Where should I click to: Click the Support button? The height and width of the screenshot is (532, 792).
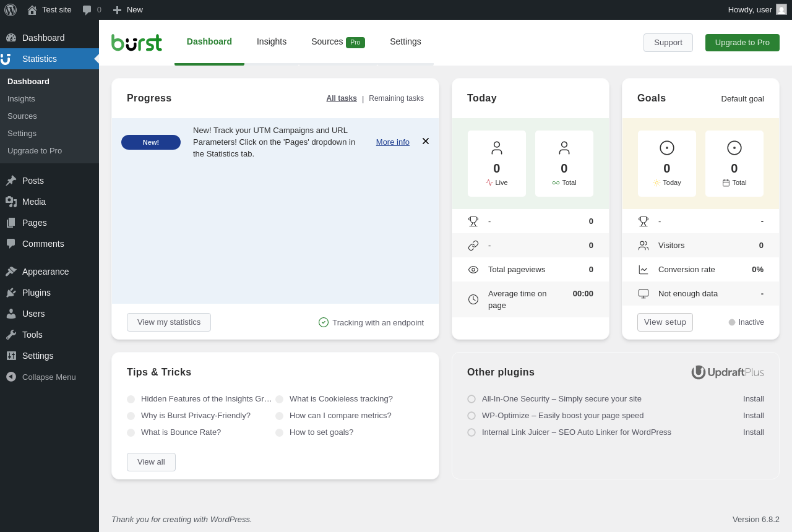click(668, 43)
